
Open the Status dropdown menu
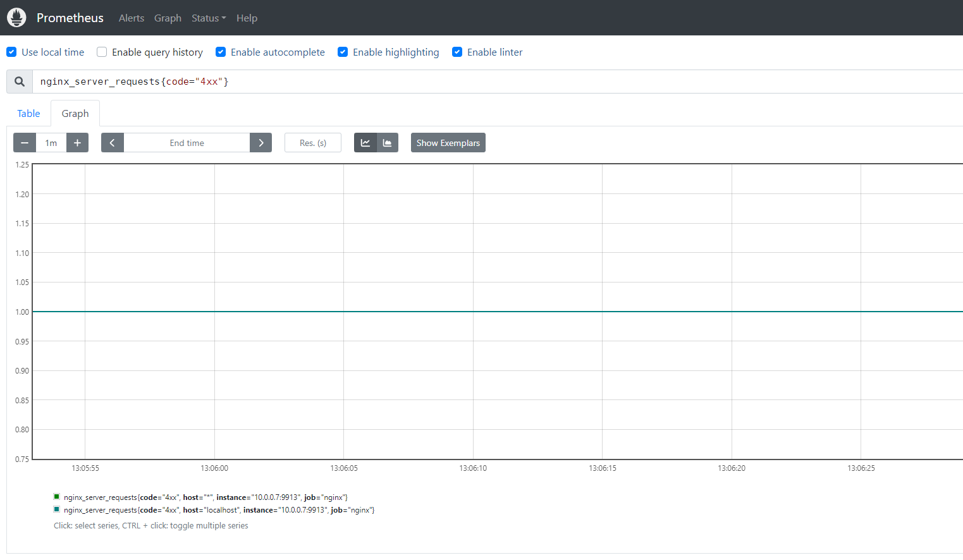pyautogui.click(x=209, y=18)
